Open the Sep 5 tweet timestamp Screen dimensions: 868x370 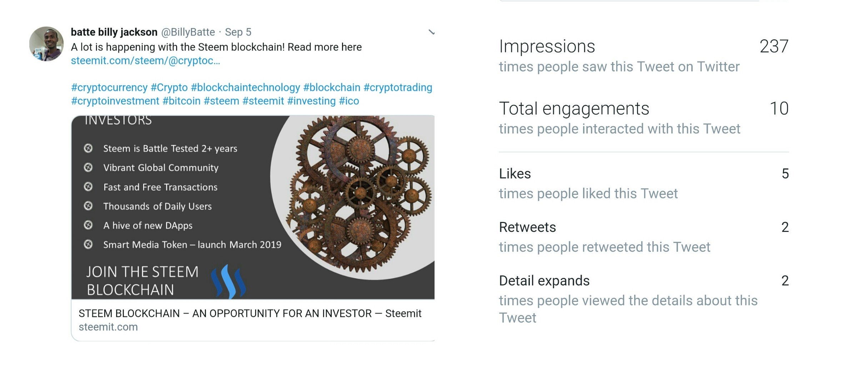238,32
